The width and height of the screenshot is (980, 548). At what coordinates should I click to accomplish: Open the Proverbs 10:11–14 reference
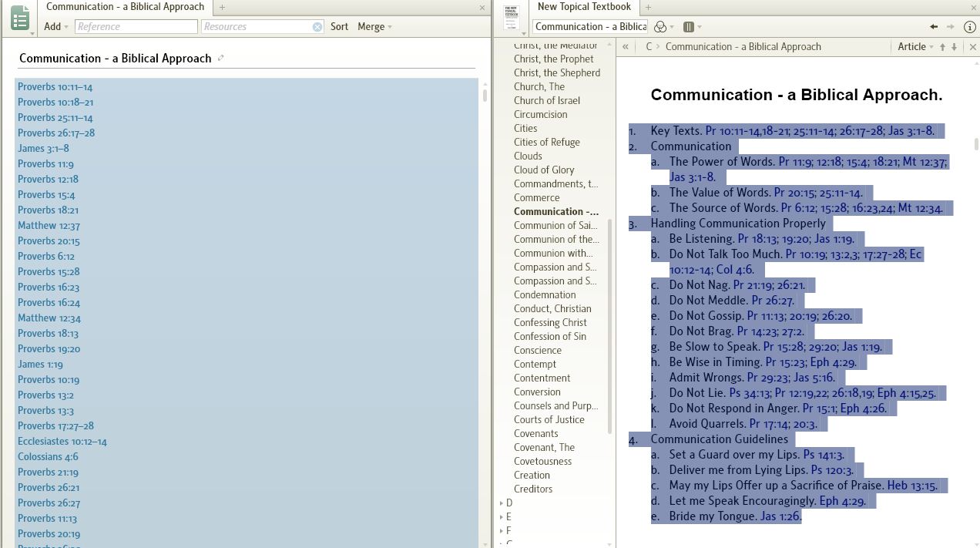[x=54, y=86]
